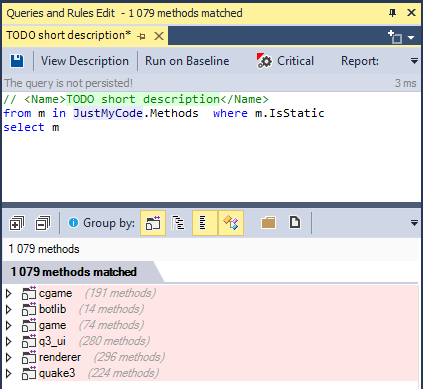Click the '1 079 methods' count label

[44, 249]
